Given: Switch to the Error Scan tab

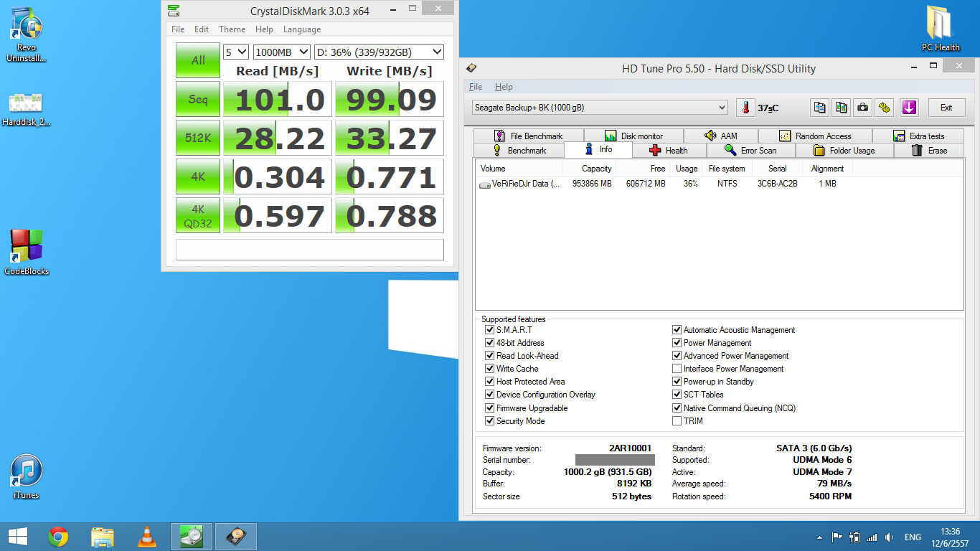Looking at the screenshot, I should coord(750,151).
